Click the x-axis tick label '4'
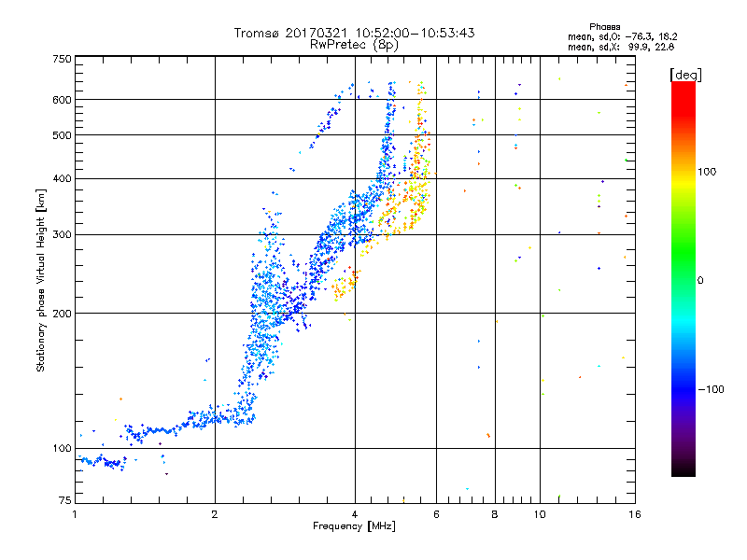 click(355, 514)
